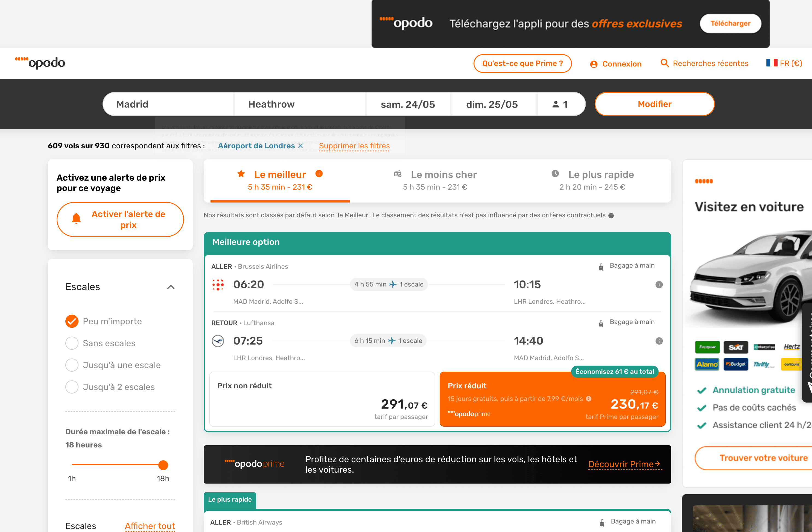Click info icon on return Lufthansa flight
This screenshot has height=532, width=812.
pos(659,341)
